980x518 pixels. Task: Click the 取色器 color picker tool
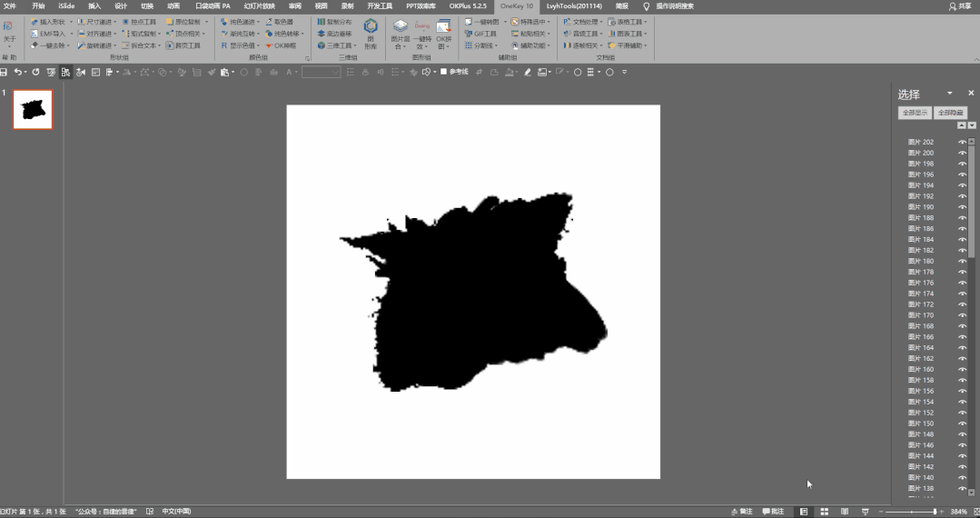280,22
